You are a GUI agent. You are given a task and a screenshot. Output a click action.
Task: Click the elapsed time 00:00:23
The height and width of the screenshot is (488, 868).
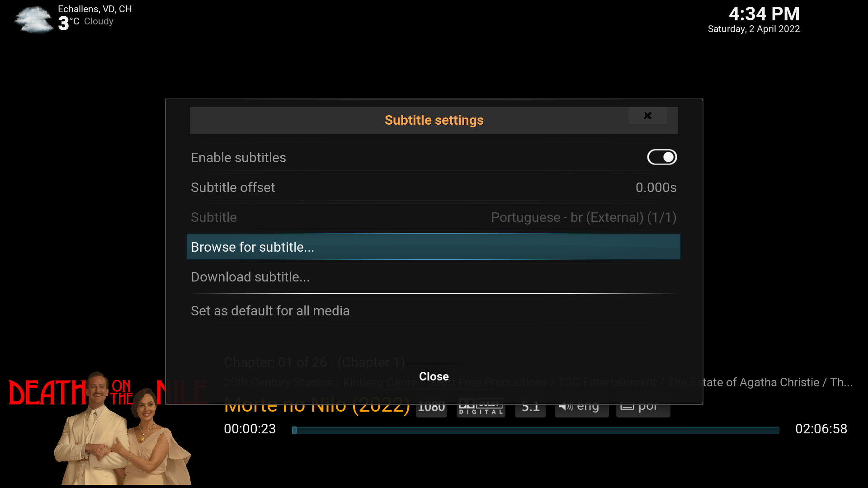click(250, 429)
